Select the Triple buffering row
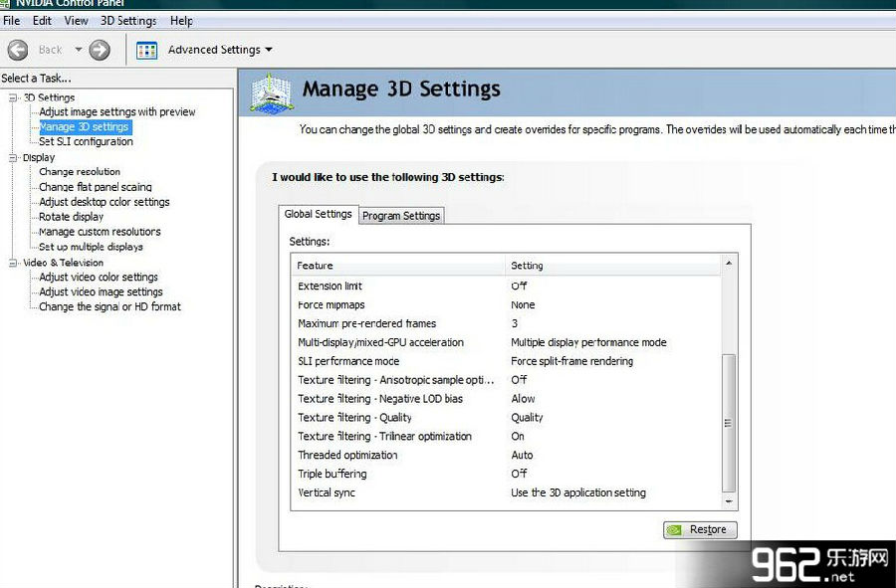The image size is (896, 588). coord(507,474)
